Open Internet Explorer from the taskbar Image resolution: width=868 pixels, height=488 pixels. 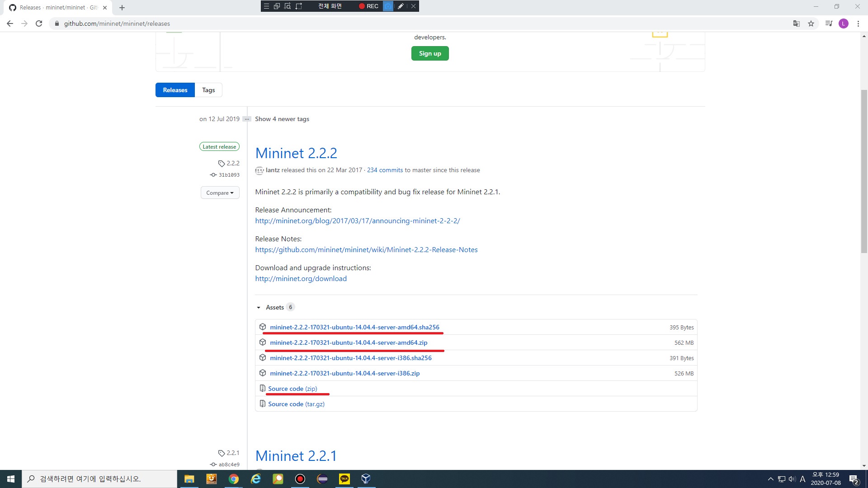coord(256,479)
